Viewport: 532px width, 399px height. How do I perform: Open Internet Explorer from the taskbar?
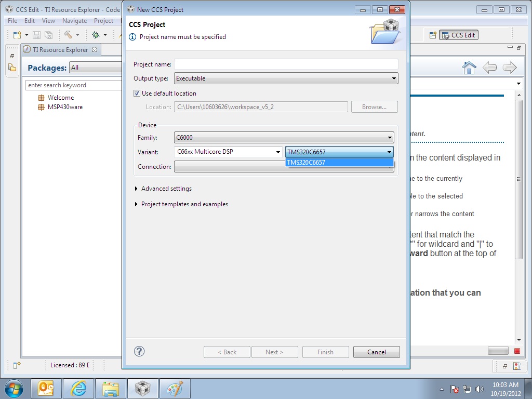point(78,389)
